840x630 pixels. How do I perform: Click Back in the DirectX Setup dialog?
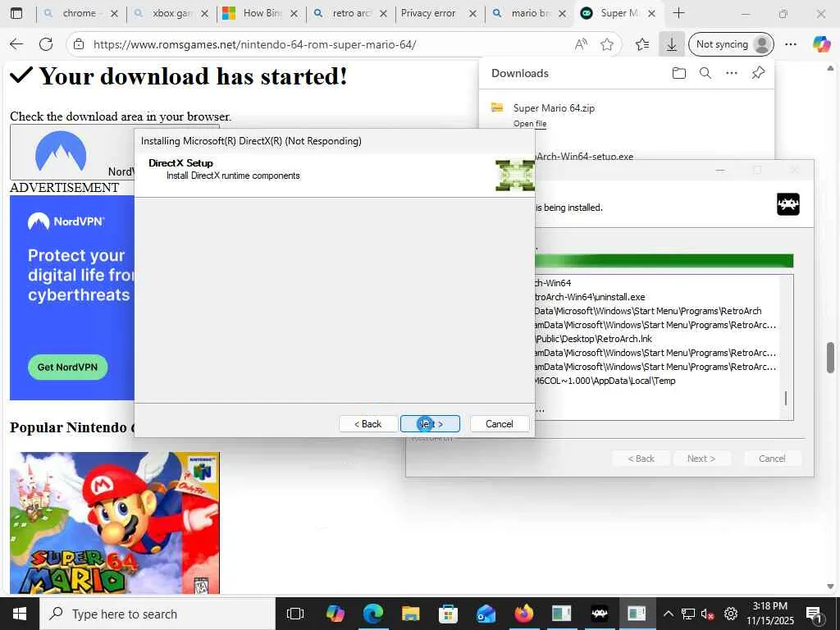368,424
